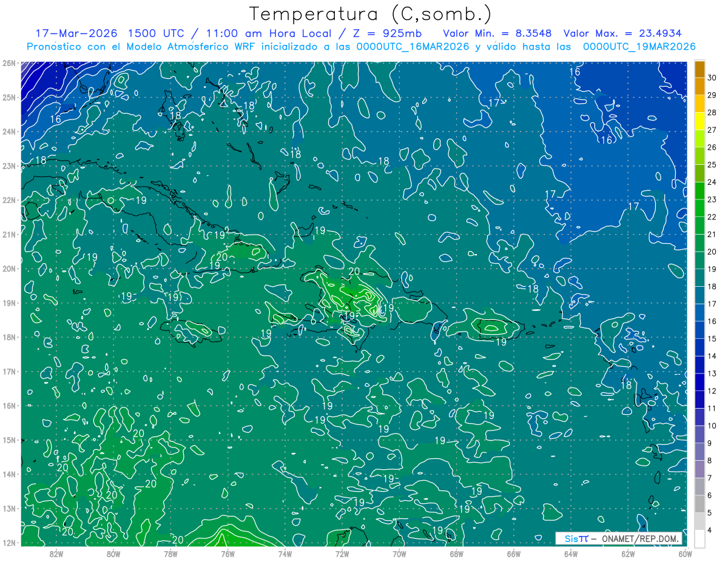Click latitude axis label "22N"

[9, 200]
